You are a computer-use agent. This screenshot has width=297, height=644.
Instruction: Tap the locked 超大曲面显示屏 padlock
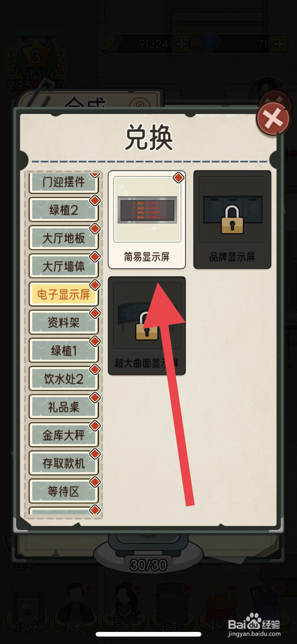147,326
